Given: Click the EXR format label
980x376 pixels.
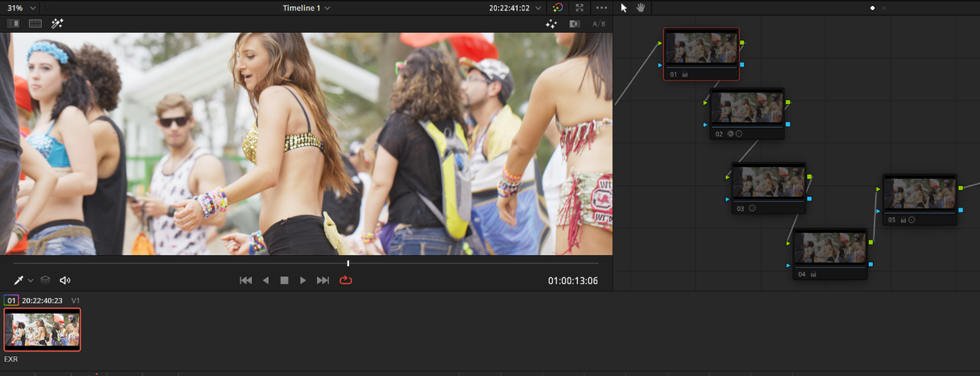Looking at the screenshot, I should (x=11, y=358).
